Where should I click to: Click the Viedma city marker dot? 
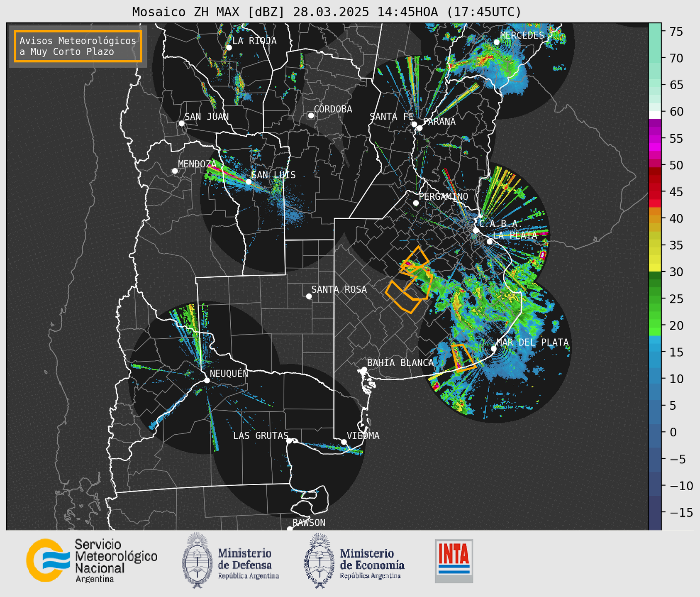point(344,442)
